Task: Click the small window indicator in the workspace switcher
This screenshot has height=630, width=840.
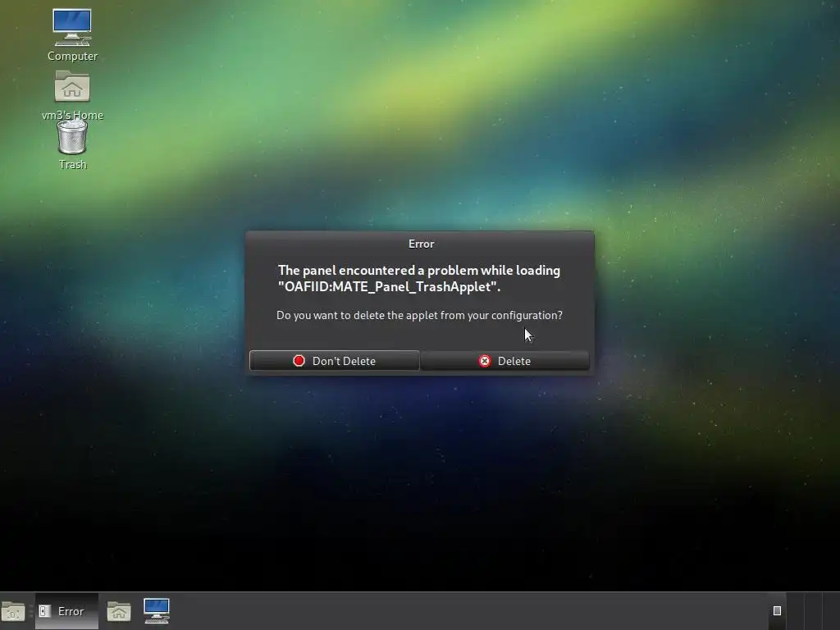Action: [x=778, y=610]
